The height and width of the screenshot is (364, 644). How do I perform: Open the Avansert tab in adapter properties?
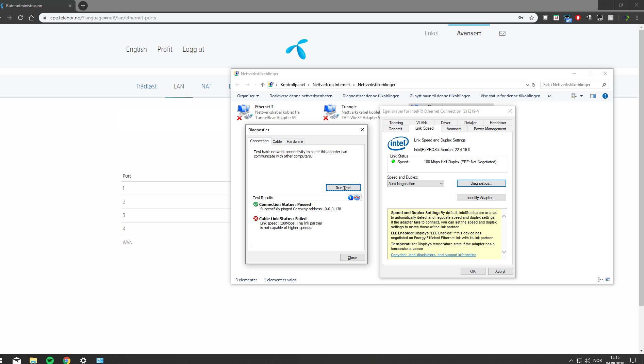click(453, 129)
